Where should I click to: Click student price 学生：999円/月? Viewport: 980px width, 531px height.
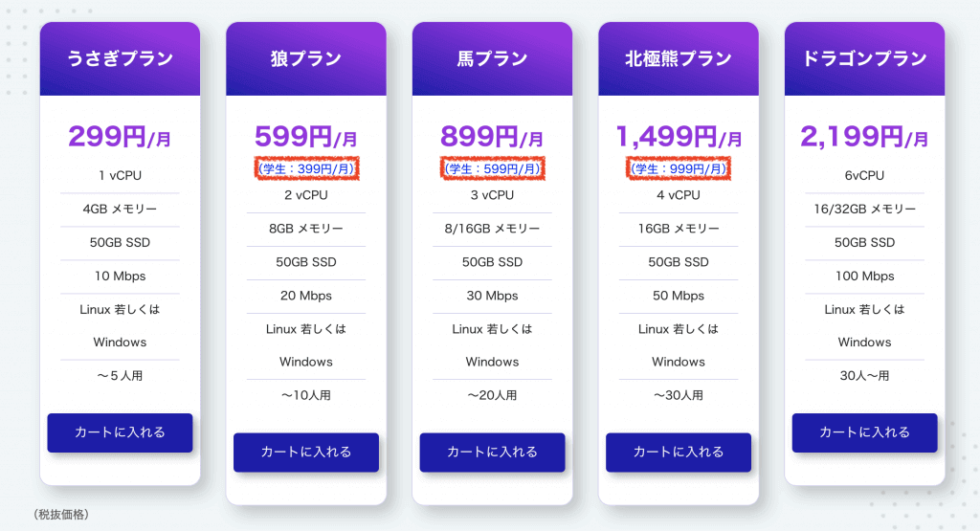[679, 168]
